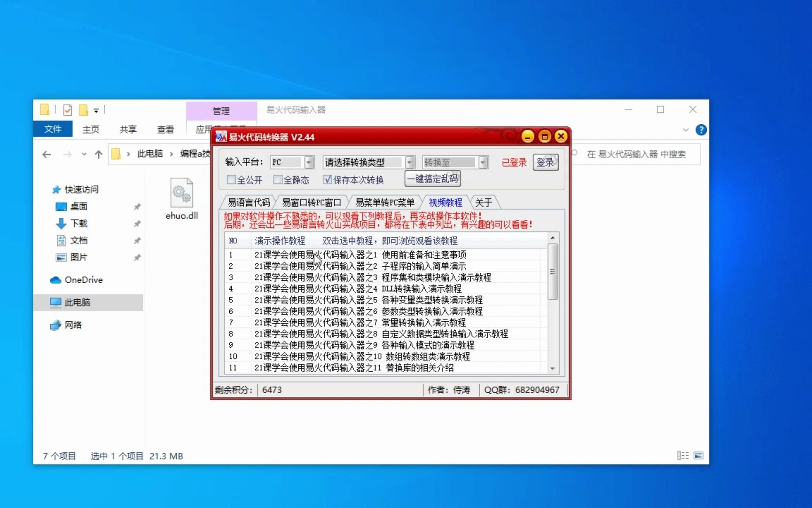
Task: Open the 查看 ribbon tab
Action: pos(165,129)
